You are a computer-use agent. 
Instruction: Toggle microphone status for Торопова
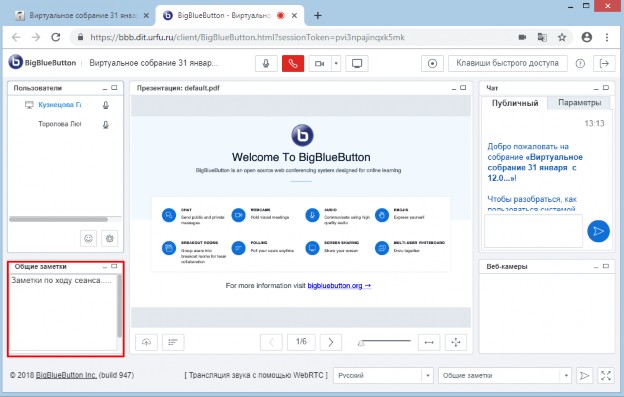106,125
